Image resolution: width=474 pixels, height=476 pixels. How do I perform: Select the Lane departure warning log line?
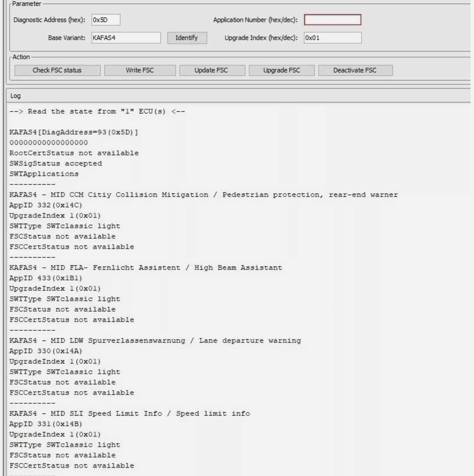click(155, 340)
